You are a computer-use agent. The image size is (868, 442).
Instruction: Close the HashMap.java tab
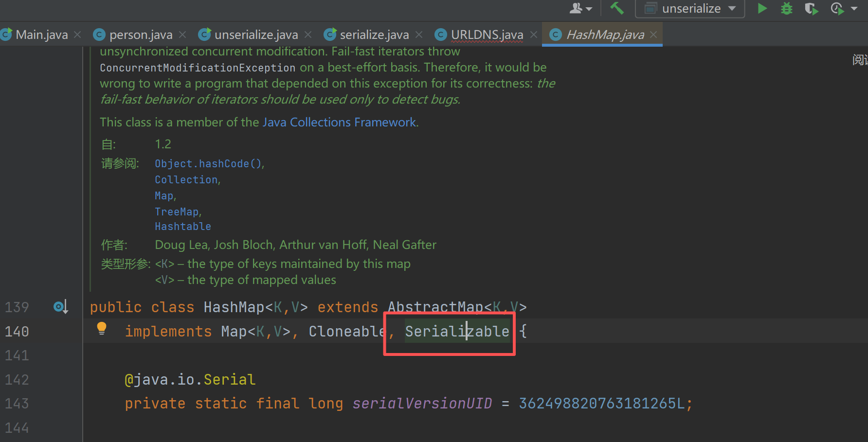(x=653, y=35)
